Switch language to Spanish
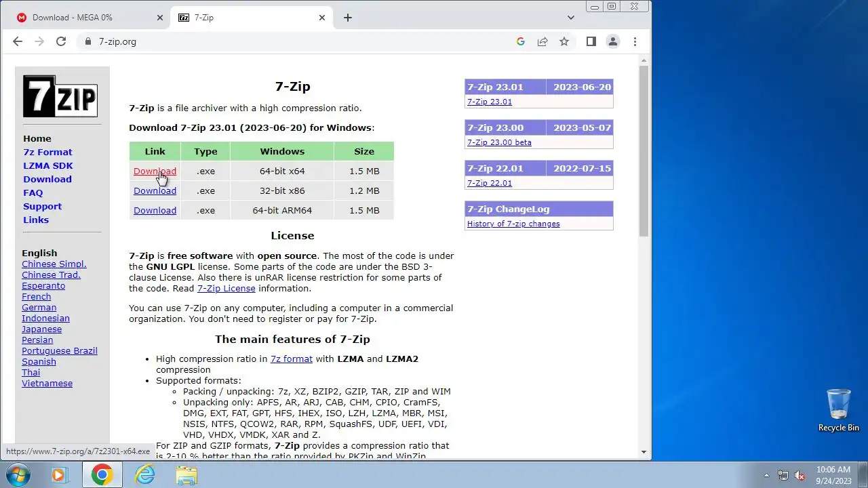868x488 pixels. point(39,361)
